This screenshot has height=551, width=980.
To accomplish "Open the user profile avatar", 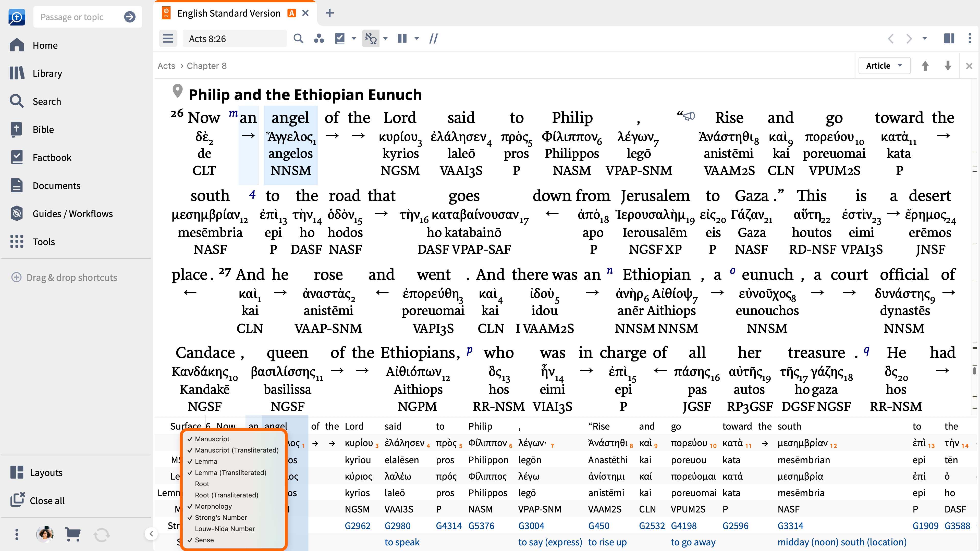I will [x=45, y=534].
